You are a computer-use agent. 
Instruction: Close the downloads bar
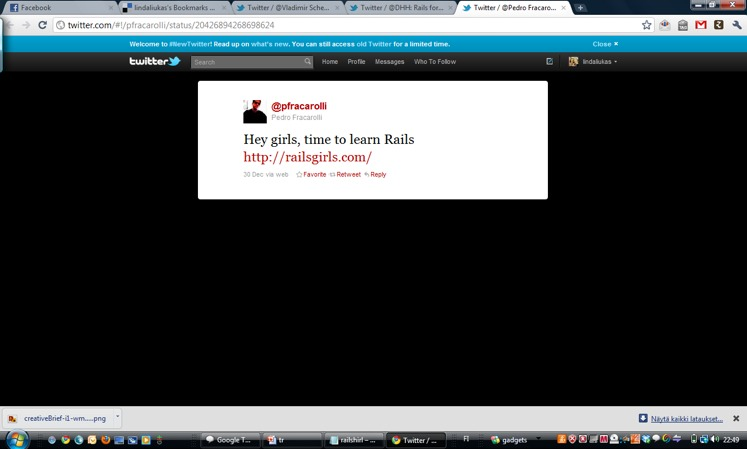coord(736,418)
